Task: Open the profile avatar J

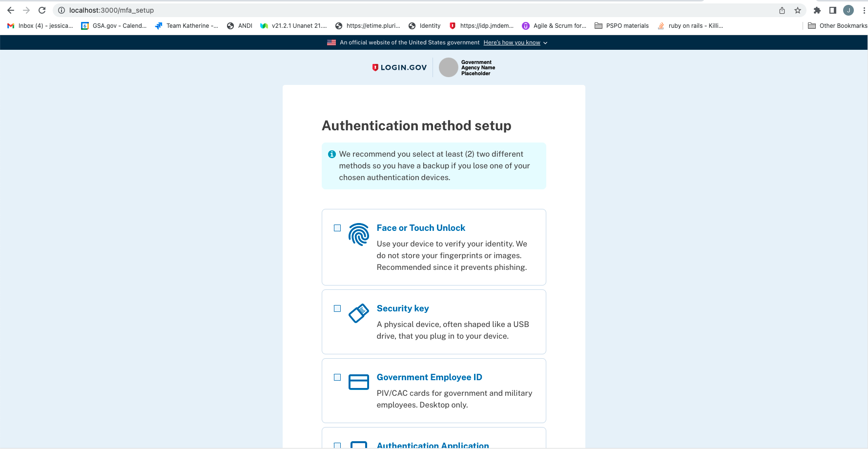Action: click(848, 10)
